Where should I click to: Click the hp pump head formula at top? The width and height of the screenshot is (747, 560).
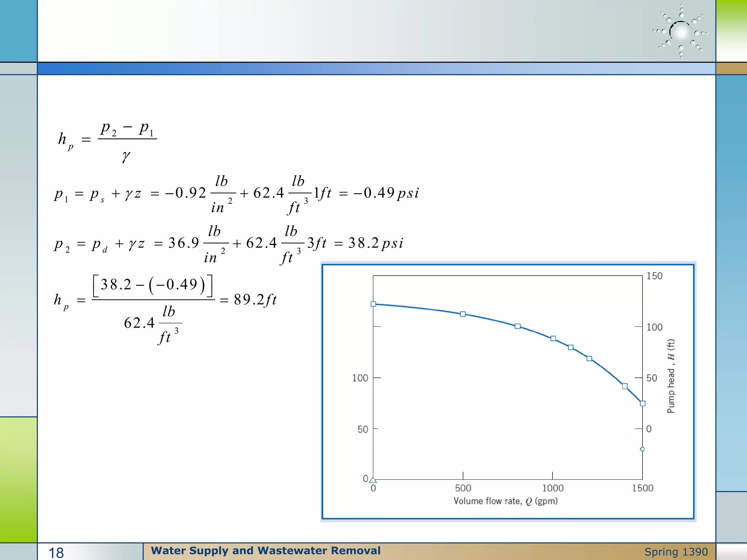[x=108, y=142]
